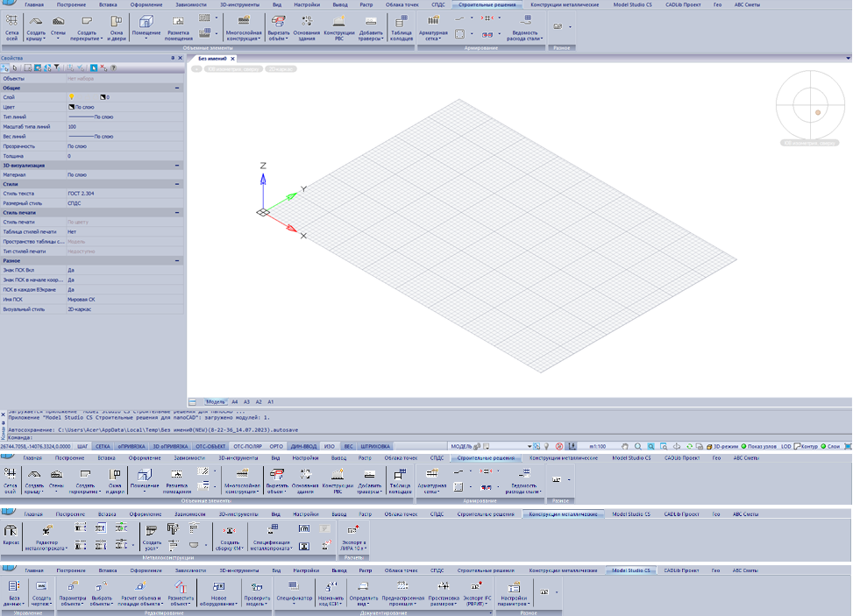Click 2D-каркас visual style label in viewport

[x=281, y=69]
